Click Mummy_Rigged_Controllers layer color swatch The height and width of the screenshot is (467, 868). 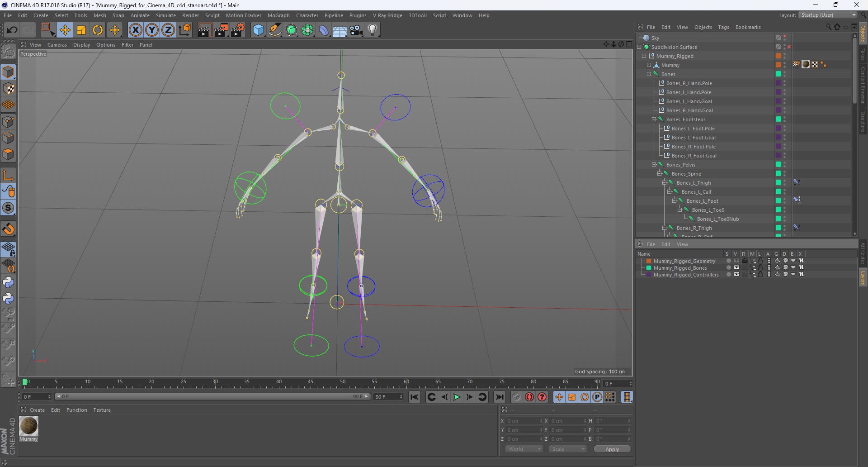tap(649, 275)
